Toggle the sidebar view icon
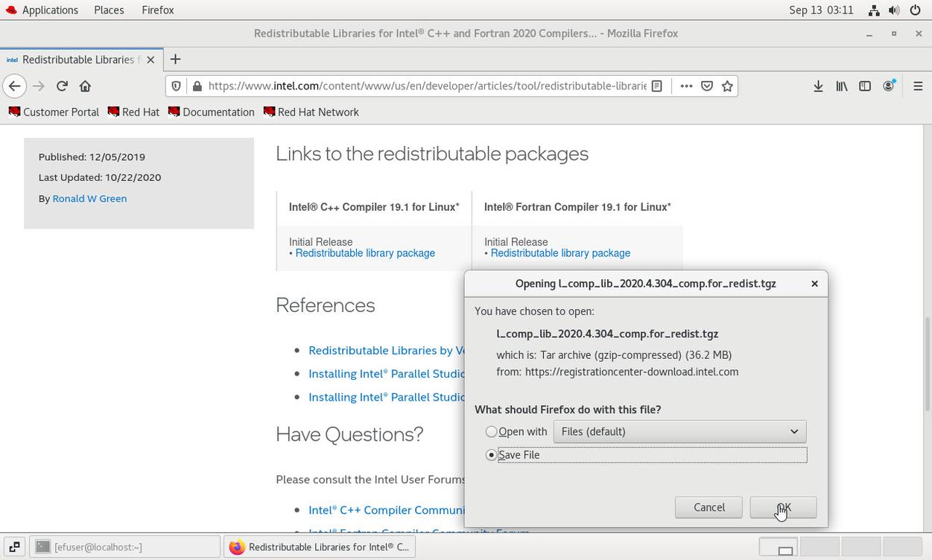Screen dimensions: 932x560 pos(864,86)
